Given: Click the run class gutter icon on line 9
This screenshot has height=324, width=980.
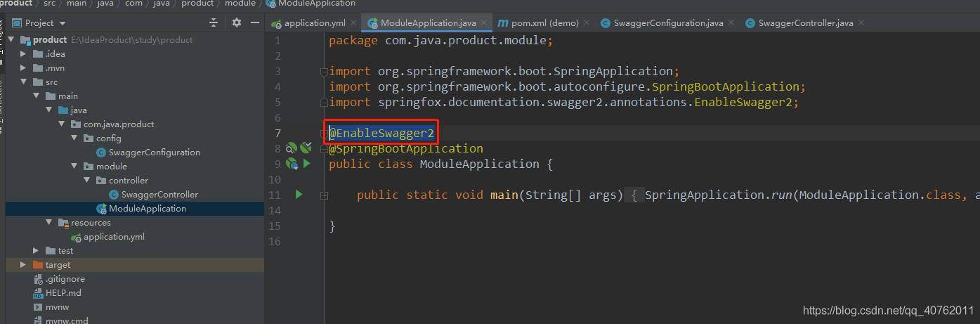Looking at the screenshot, I should pos(306,164).
